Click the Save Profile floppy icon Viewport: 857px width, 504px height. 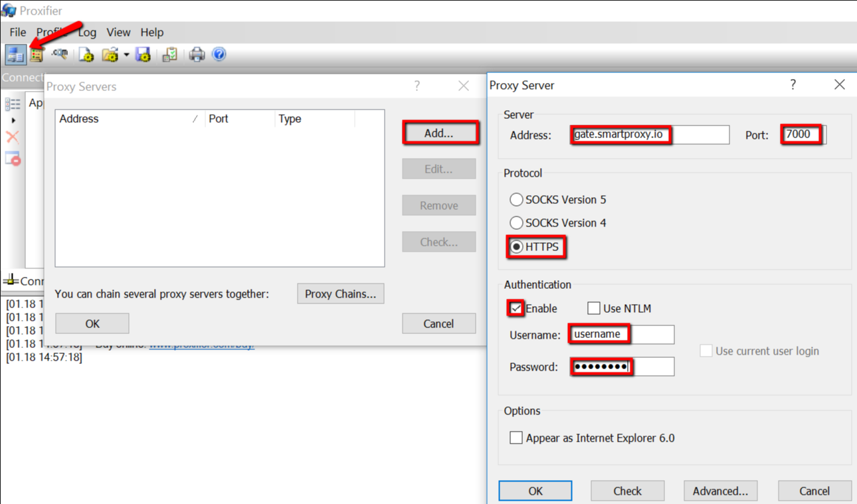point(143,54)
